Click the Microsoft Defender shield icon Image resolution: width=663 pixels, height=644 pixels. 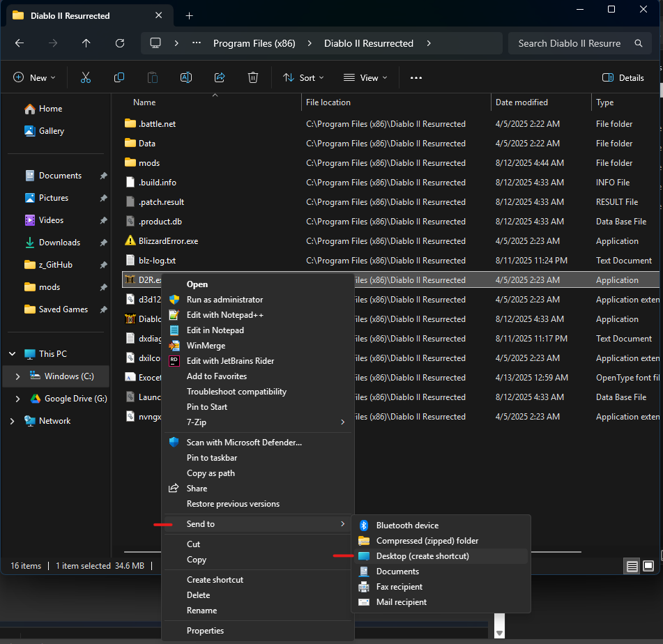click(174, 443)
